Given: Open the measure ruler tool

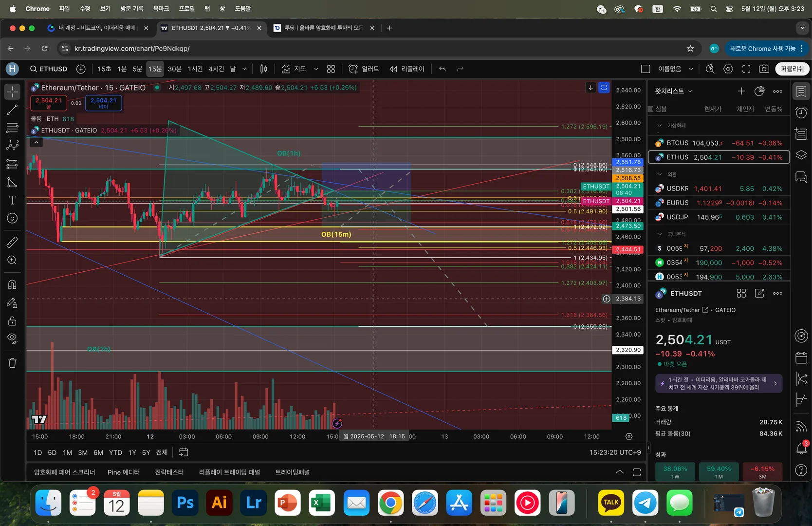Looking at the screenshot, I should point(12,242).
